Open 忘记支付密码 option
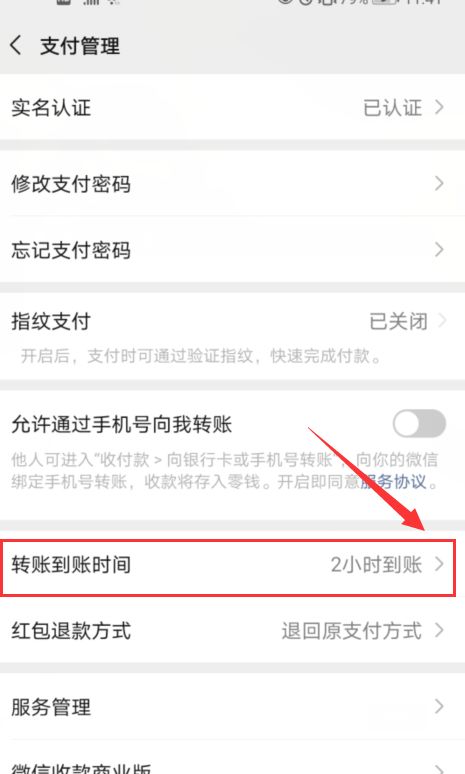The height and width of the screenshot is (774, 465). (x=232, y=250)
